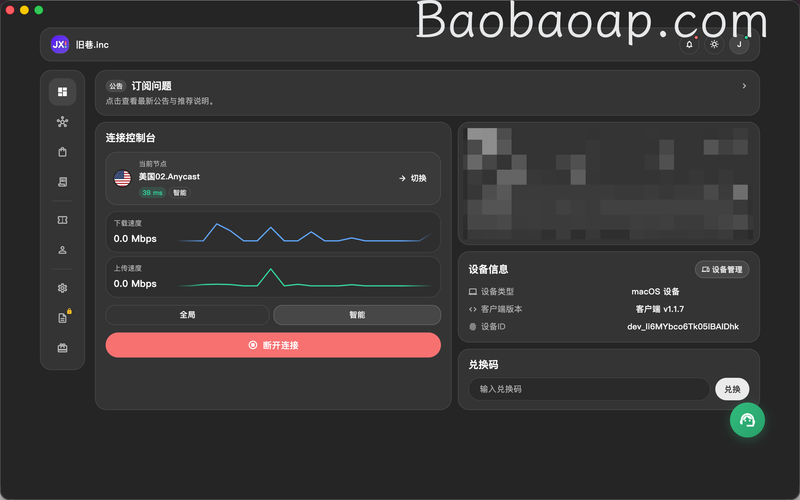800x500 pixels.
Task: Click the 旧巷.inc app title
Action: [92, 44]
